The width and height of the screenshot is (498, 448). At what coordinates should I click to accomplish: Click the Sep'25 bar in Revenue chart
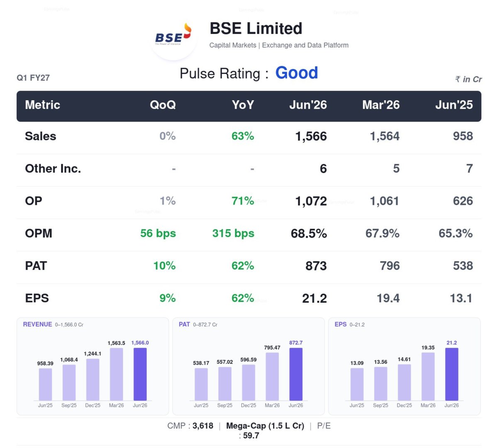69,382
